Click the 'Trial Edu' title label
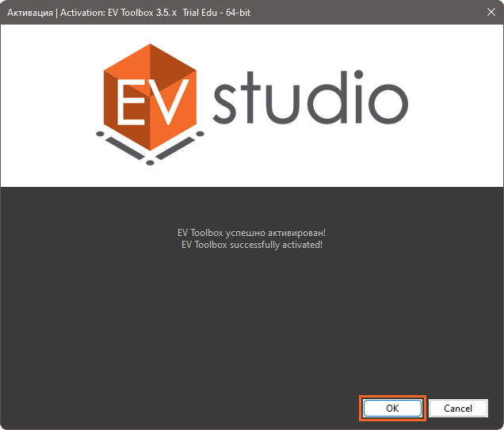This screenshot has width=504, height=430. pyautogui.click(x=200, y=13)
